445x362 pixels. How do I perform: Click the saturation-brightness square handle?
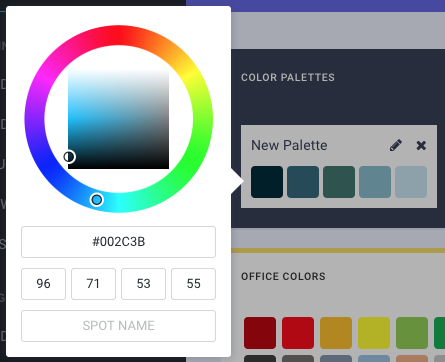(x=69, y=156)
